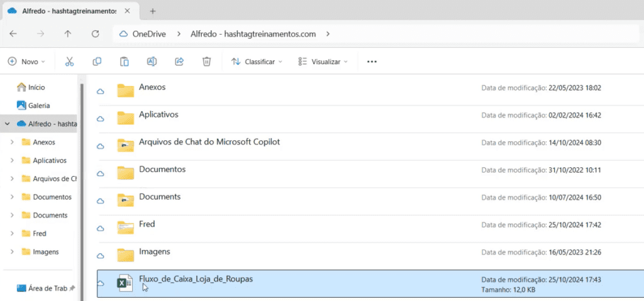
Task: Click the Documentos folder name in list
Action: coord(162,169)
